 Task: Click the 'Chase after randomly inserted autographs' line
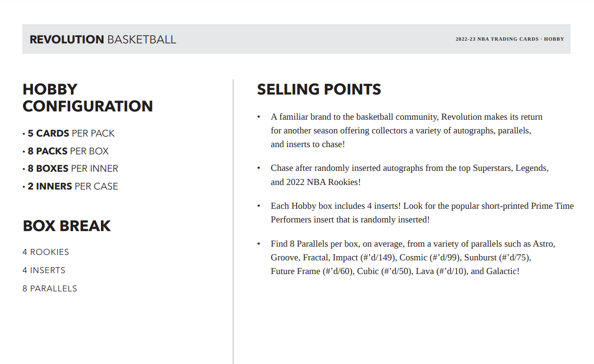click(410, 168)
